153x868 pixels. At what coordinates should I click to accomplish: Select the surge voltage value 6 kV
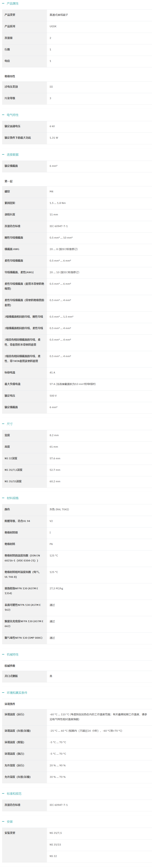(52, 126)
